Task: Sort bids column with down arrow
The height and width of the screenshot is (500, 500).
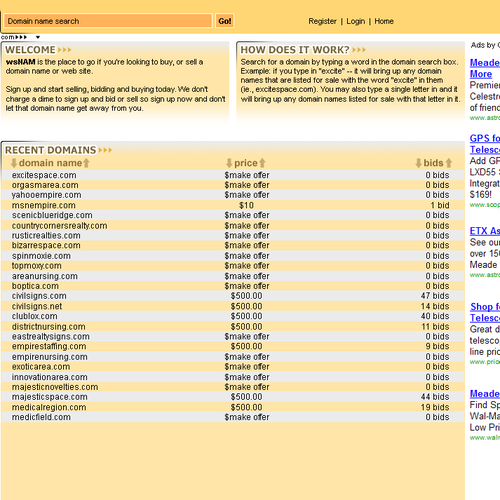Action: (418, 163)
